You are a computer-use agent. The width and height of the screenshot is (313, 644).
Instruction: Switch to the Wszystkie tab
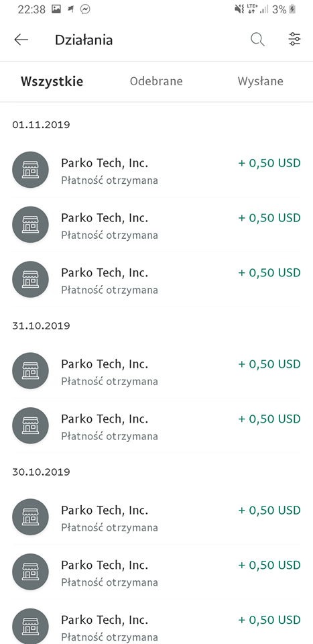coord(52,81)
